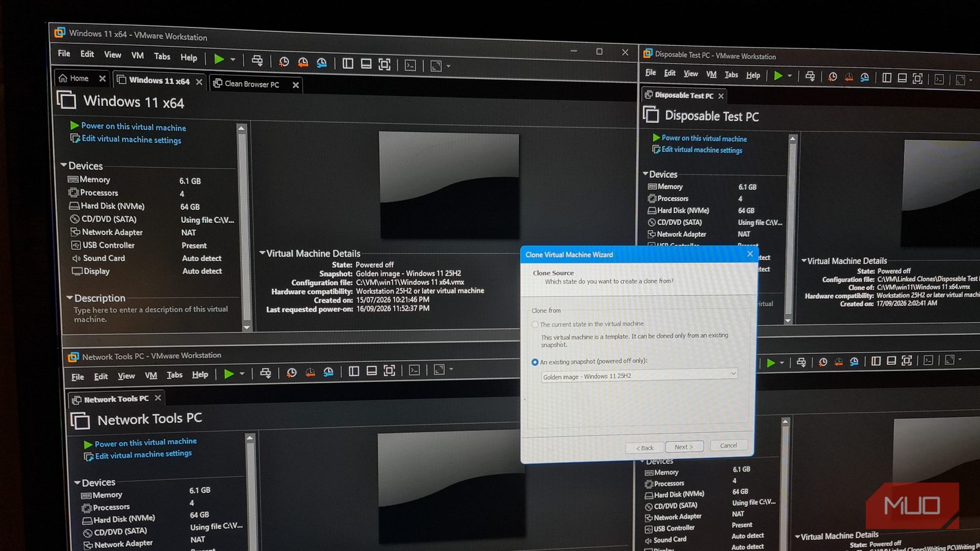
Task: Click the green power-on play icon in the Windows 11 x64 toolbar
Action: pos(219,59)
